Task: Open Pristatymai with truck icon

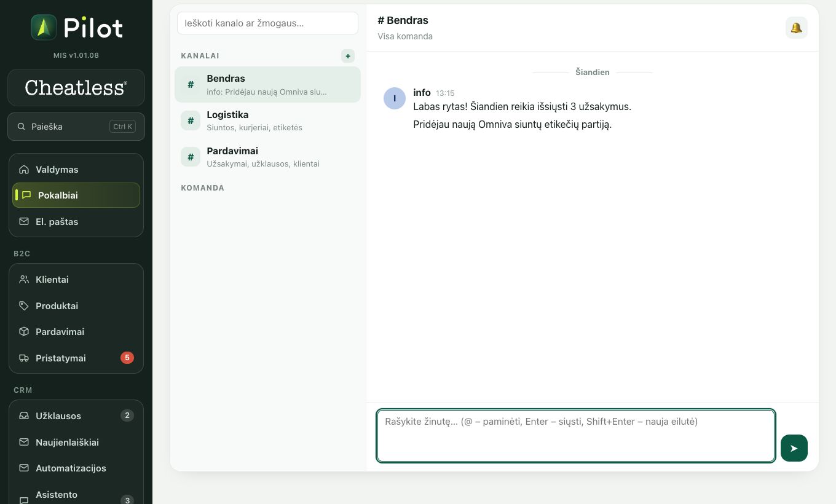Action: (76, 358)
